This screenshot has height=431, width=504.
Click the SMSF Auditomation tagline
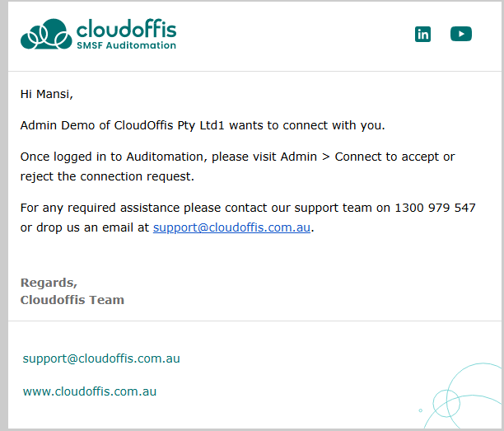[x=126, y=46]
